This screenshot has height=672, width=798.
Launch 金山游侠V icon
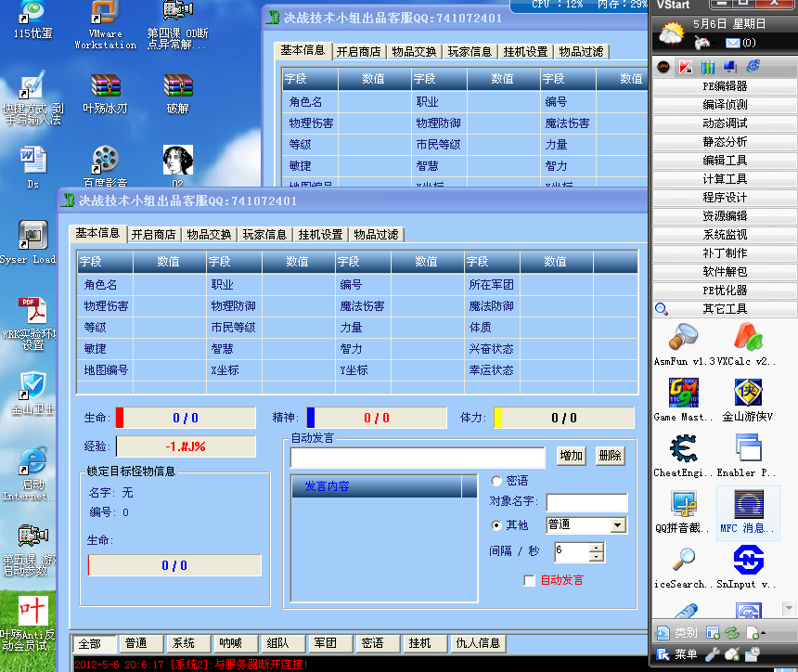748,393
